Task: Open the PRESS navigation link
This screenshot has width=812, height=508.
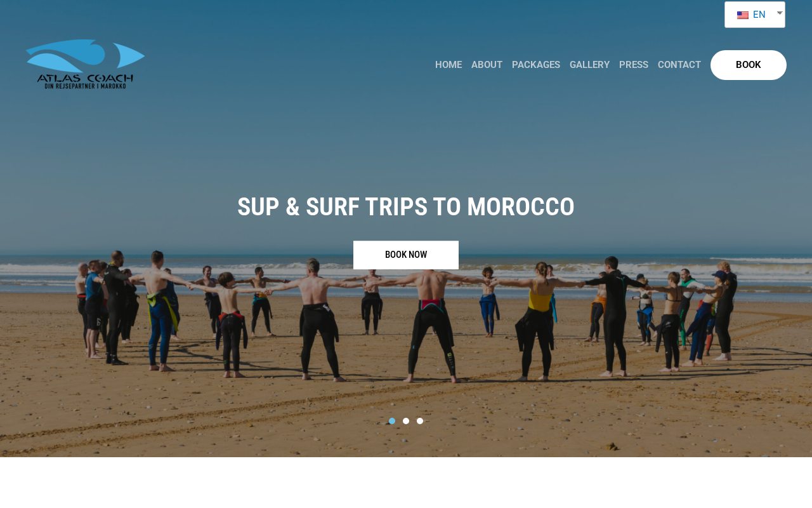Action: (634, 65)
